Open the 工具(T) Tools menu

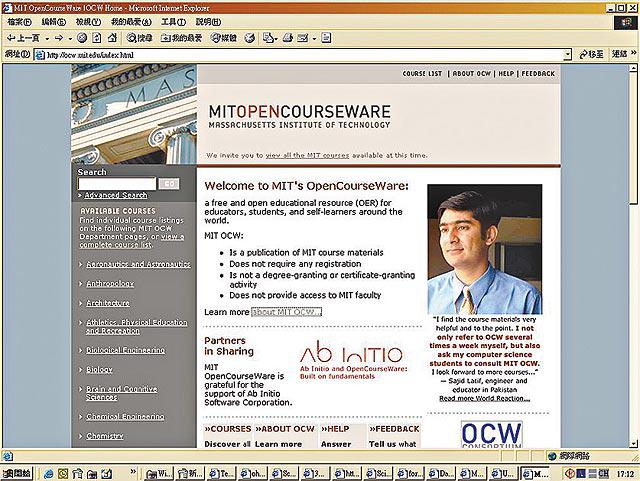click(x=173, y=22)
